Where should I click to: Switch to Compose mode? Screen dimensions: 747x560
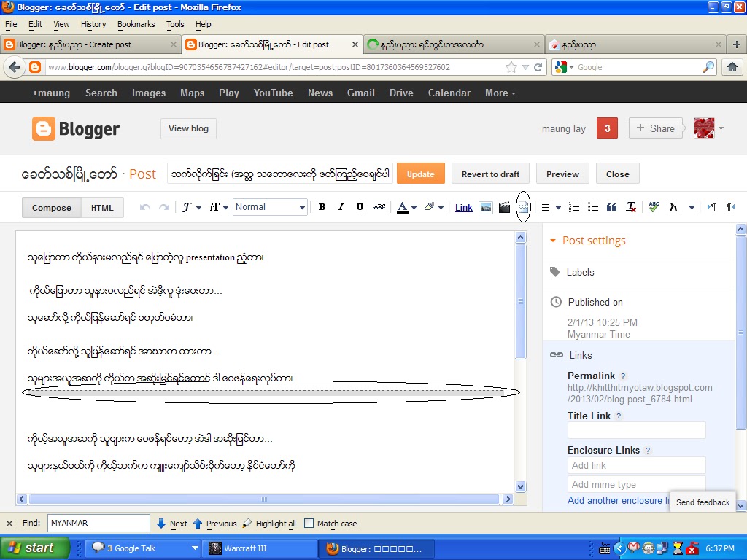[x=52, y=208]
